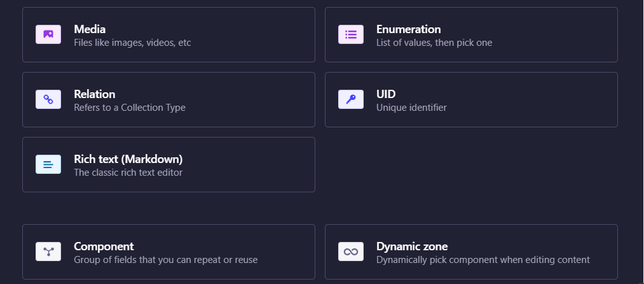This screenshot has height=284, width=644.
Task: Click "Files like images, videos, etc" description
Action: [132, 43]
